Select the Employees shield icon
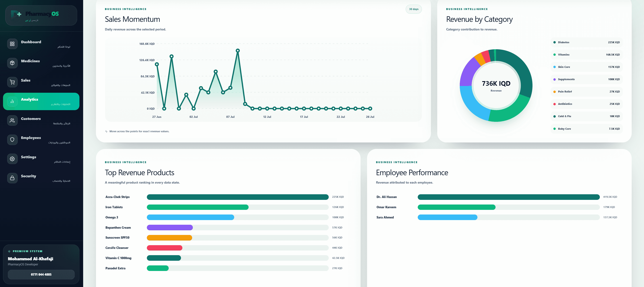 (x=12, y=140)
